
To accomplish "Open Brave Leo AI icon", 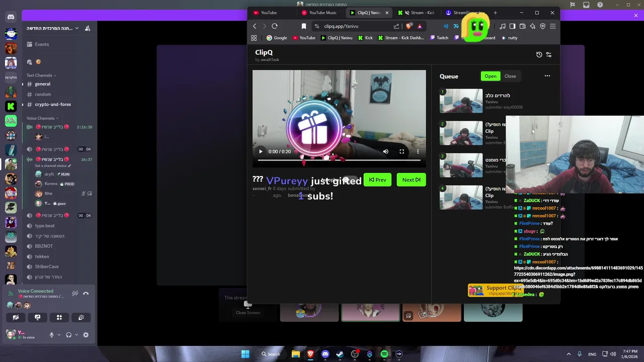I will (x=532, y=26).
